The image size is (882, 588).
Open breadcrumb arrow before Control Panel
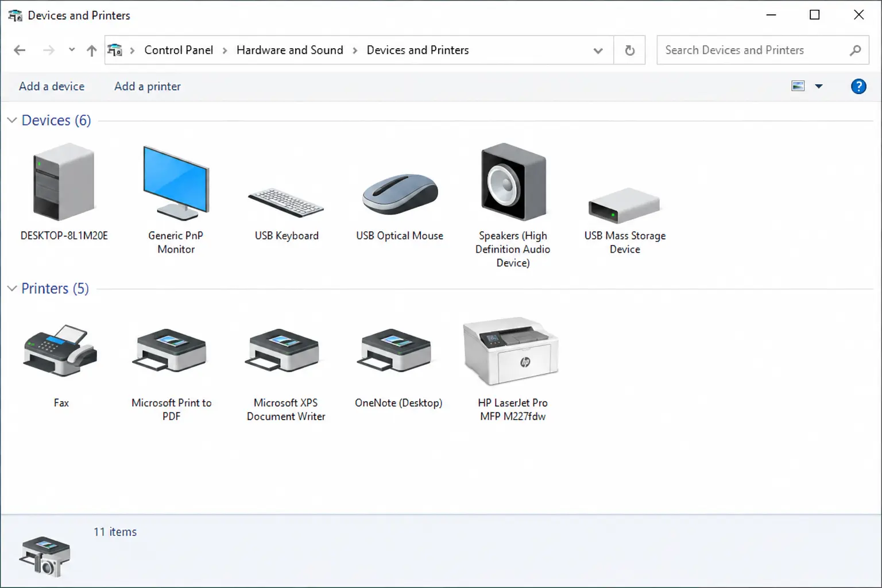(132, 51)
